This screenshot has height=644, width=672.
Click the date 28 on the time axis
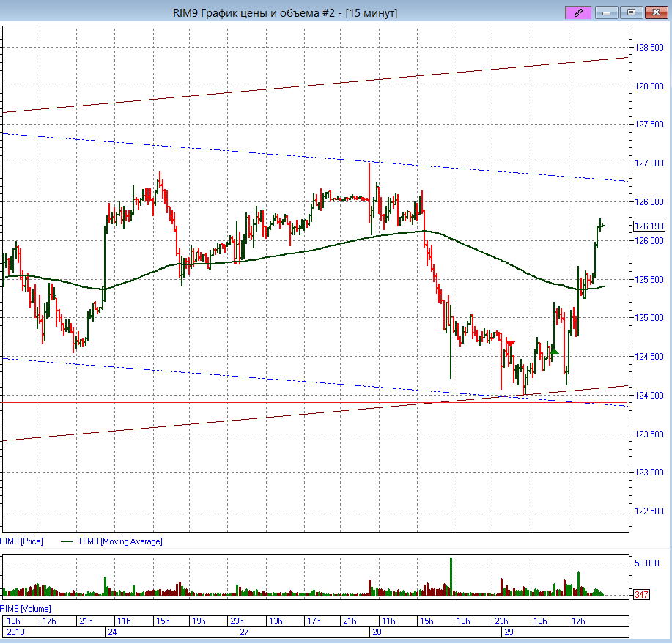coord(376,632)
